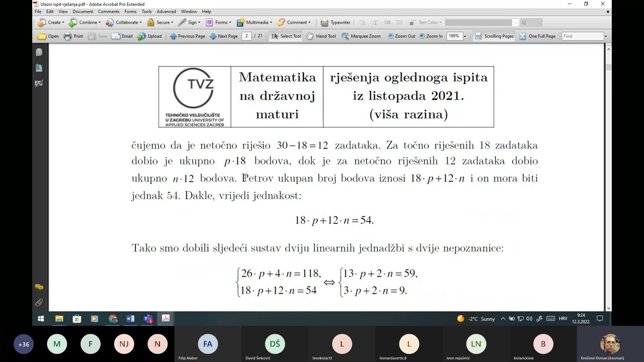Viewport: 644px width, 362px height.
Task: Expand the Combine dropdown
Action: [85, 22]
